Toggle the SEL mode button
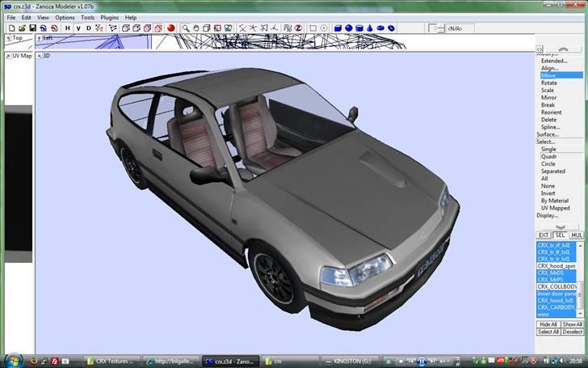The image size is (588, 368). [x=560, y=235]
